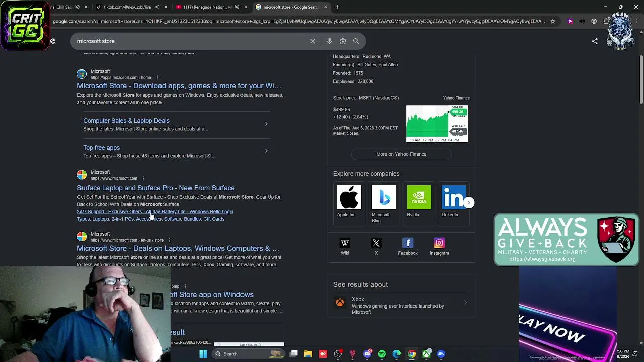Screen dimensions: 644x362
Task: Mute the TikTok tab audio
Action: click(x=157, y=7)
